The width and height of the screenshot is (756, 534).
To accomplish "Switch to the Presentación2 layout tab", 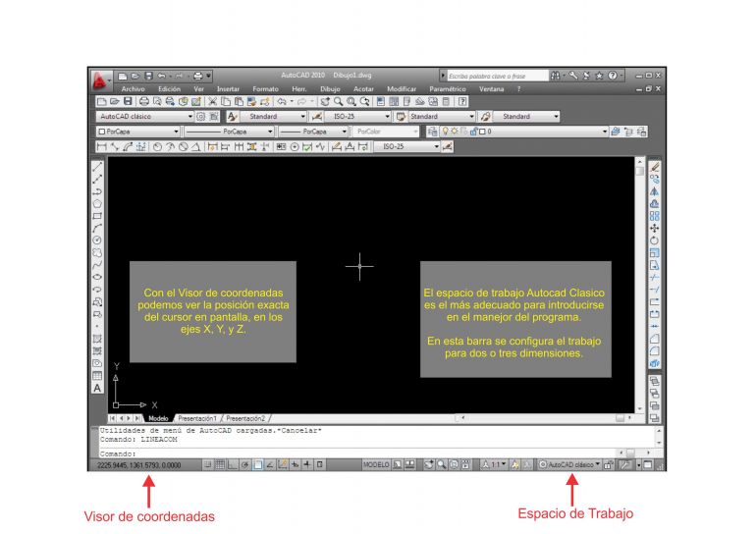I will (x=245, y=418).
